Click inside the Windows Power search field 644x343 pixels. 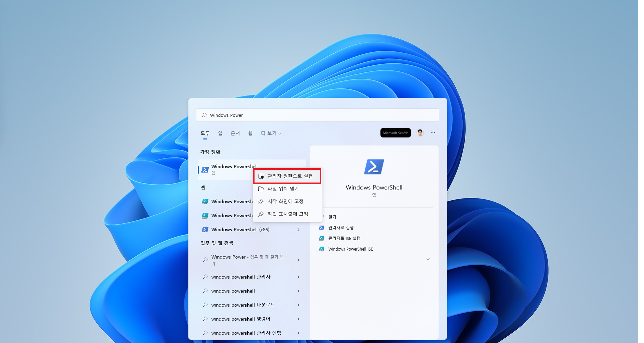click(318, 115)
